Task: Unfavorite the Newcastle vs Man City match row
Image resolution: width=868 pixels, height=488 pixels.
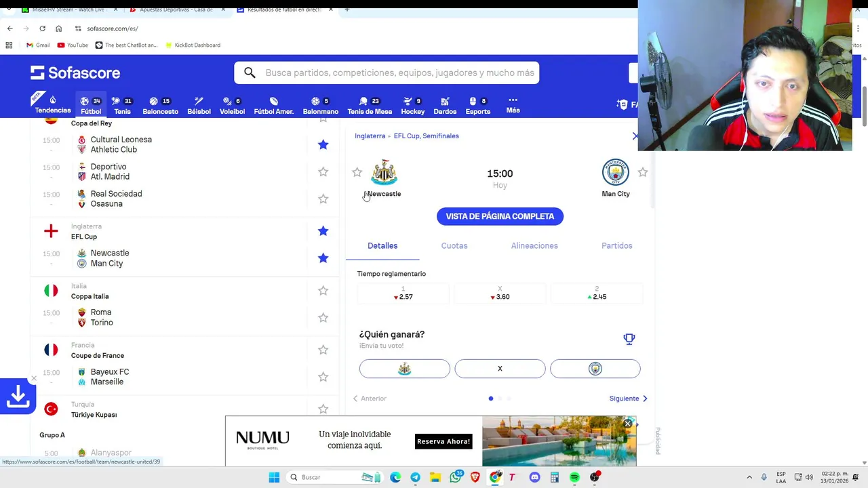Action: click(323, 258)
